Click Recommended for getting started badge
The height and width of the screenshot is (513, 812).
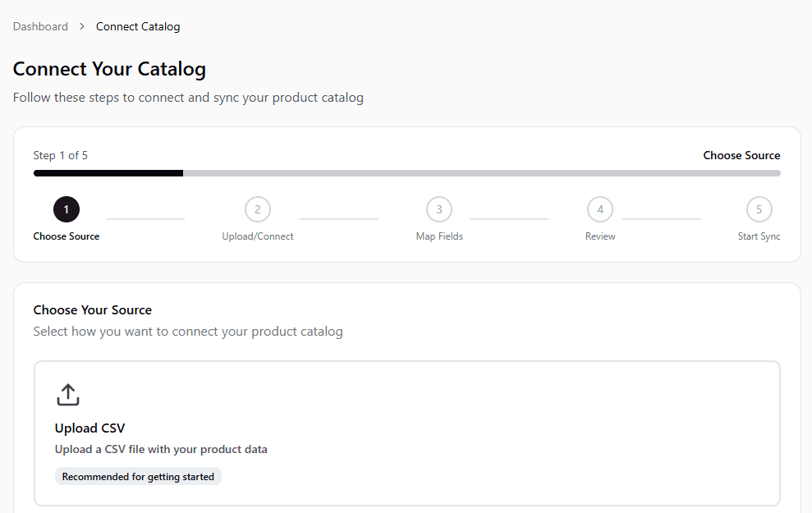coord(138,477)
